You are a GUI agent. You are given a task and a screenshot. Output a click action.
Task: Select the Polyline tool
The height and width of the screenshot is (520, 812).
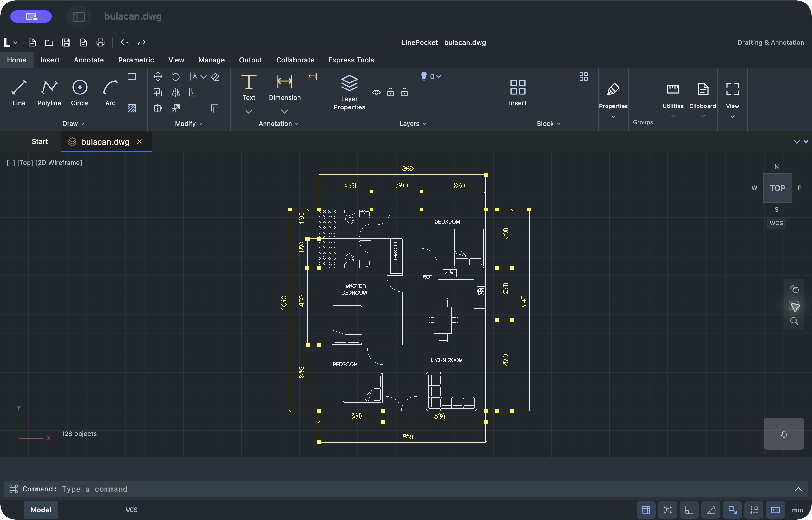click(x=49, y=93)
